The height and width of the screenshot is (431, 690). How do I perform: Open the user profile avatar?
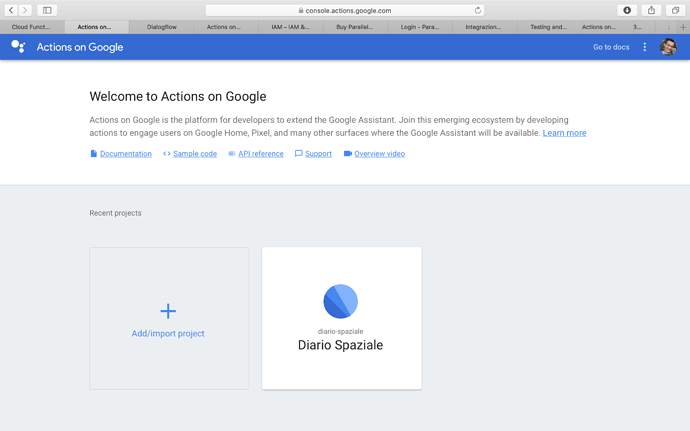tap(668, 47)
